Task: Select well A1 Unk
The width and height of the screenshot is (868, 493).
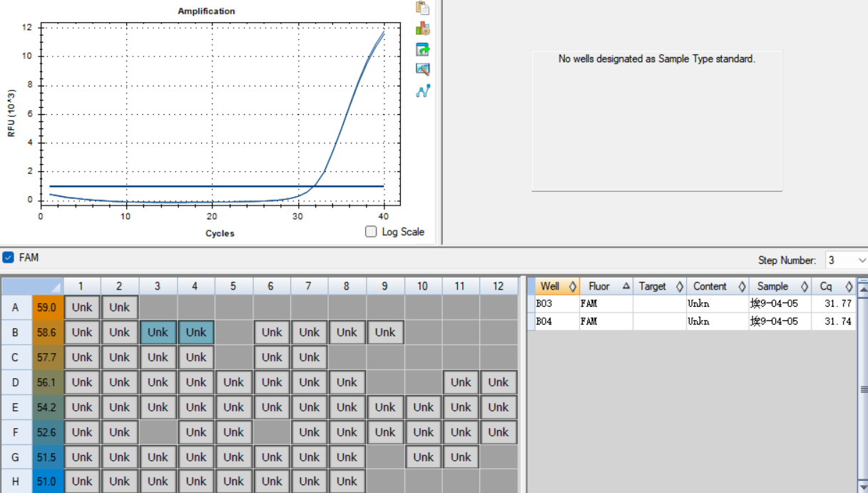Action: click(81, 308)
